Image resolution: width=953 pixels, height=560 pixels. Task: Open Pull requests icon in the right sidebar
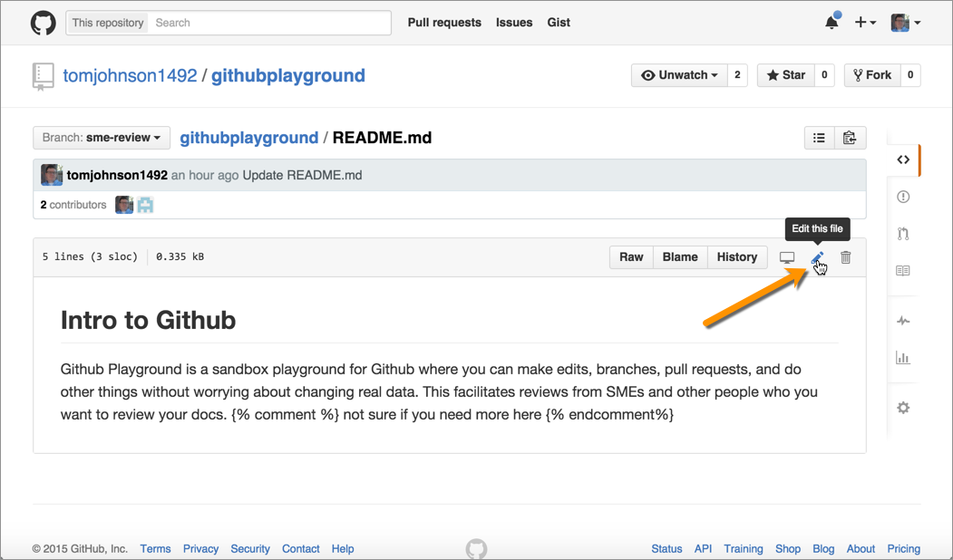click(903, 234)
